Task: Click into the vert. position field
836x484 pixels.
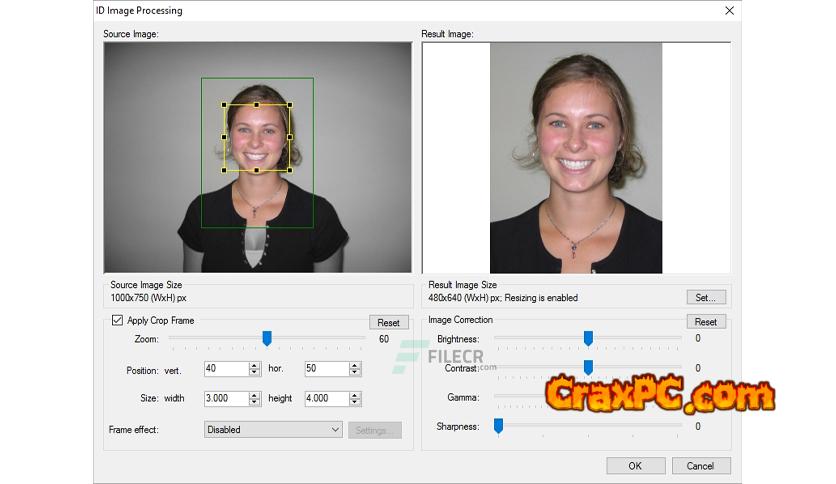Action: point(224,369)
